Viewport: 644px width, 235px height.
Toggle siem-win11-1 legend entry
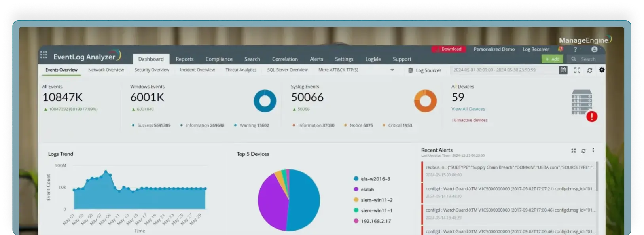point(373,210)
